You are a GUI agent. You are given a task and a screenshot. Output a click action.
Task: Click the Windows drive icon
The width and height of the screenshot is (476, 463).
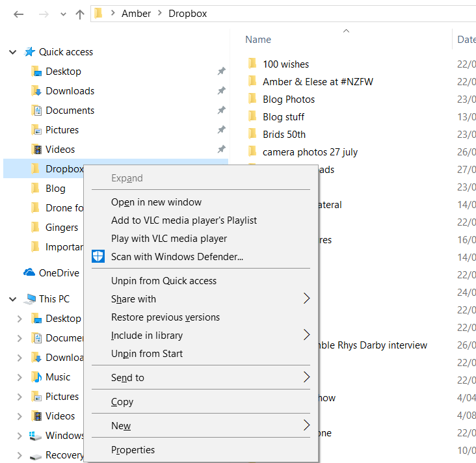35,436
